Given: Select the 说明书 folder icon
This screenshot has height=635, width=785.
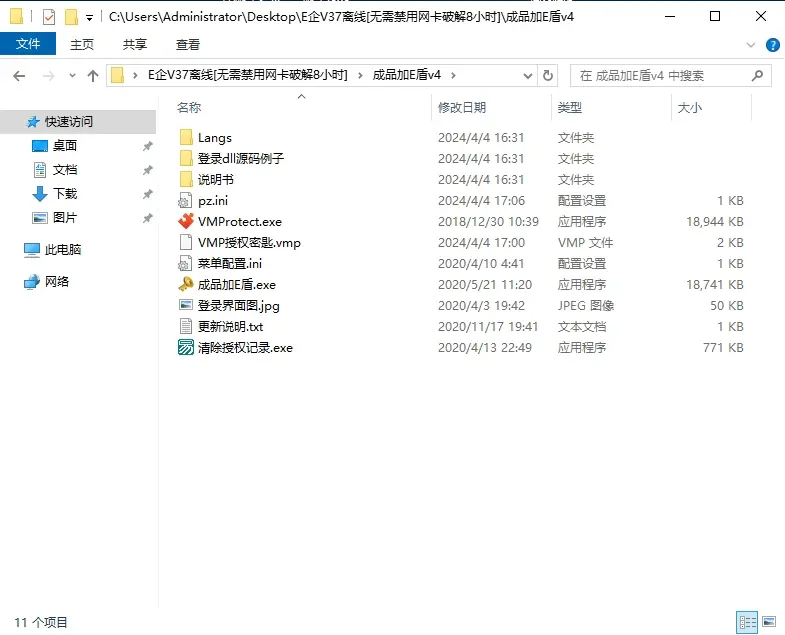Looking at the screenshot, I should click(x=186, y=179).
